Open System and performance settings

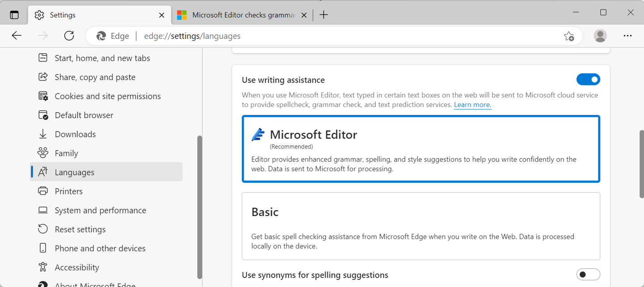(x=100, y=210)
